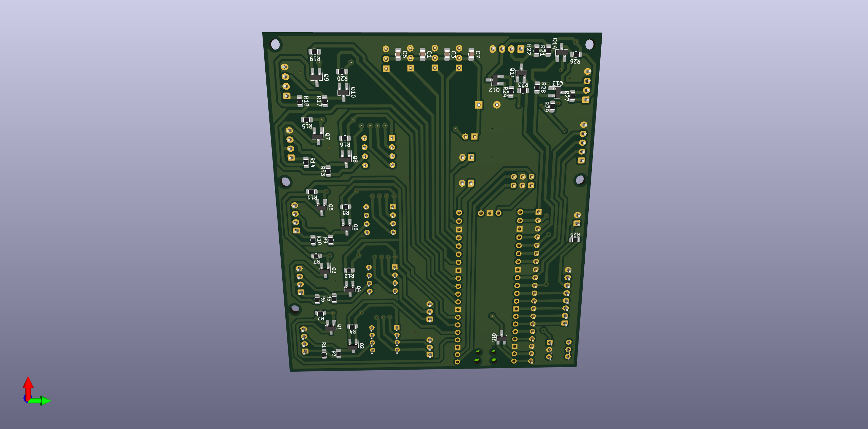Select the R25 resistor label
868x429 pixels.
click(575, 235)
